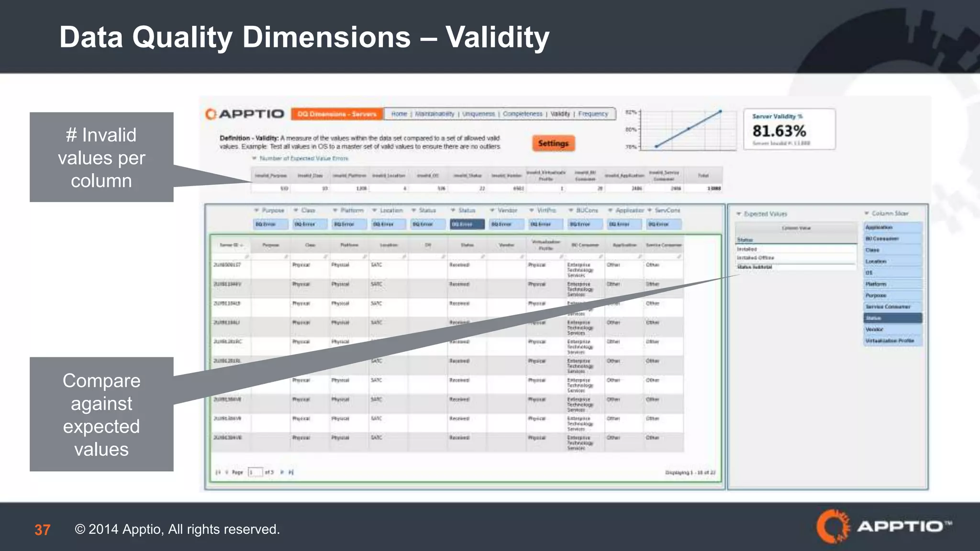Open the Frequency page
Screen dimensions: 980x551
[x=593, y=114]
